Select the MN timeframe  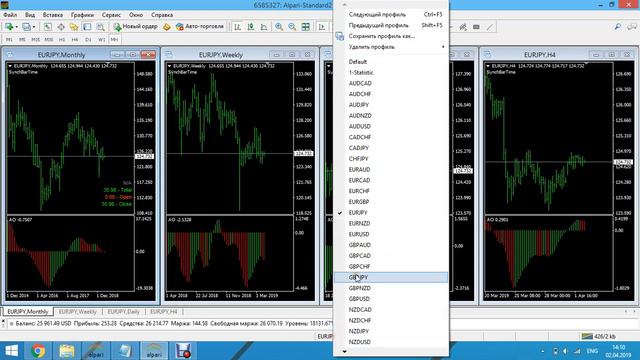coord(114,40)
